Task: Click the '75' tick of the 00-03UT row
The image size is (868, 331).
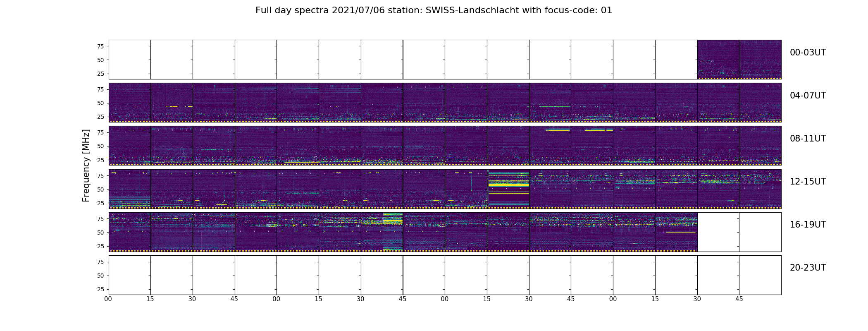Action: click(100, 46)
